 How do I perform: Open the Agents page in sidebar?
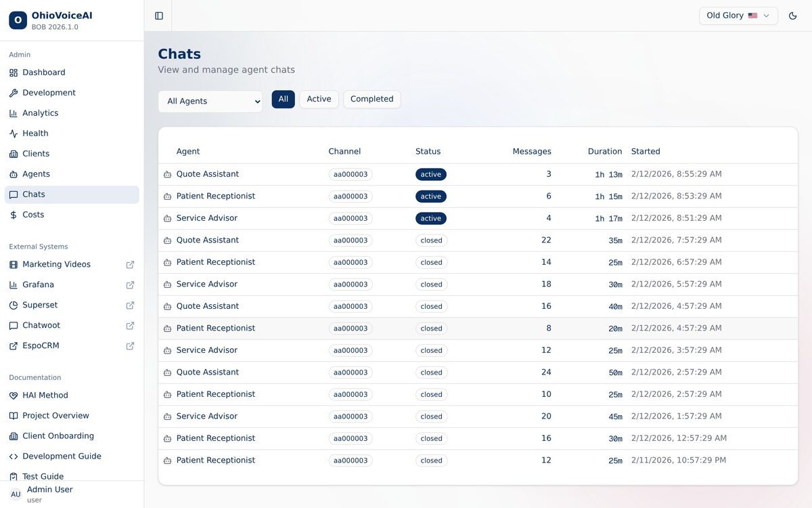click(x=36, y=174)
